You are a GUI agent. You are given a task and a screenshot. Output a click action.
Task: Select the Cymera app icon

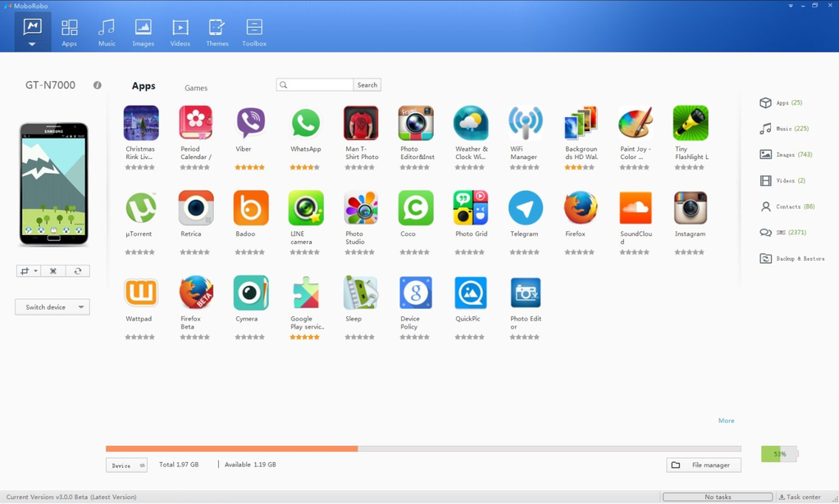pyautogui.click(x=250, y=293)
